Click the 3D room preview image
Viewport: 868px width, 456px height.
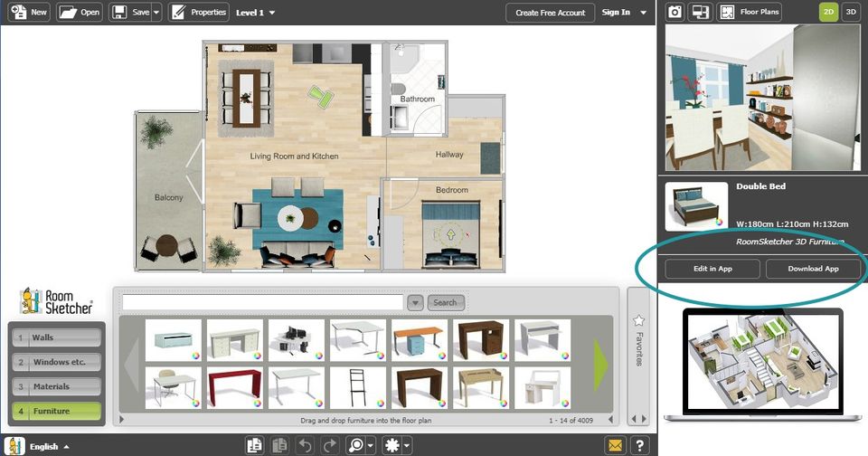click(x=763, y=98)
